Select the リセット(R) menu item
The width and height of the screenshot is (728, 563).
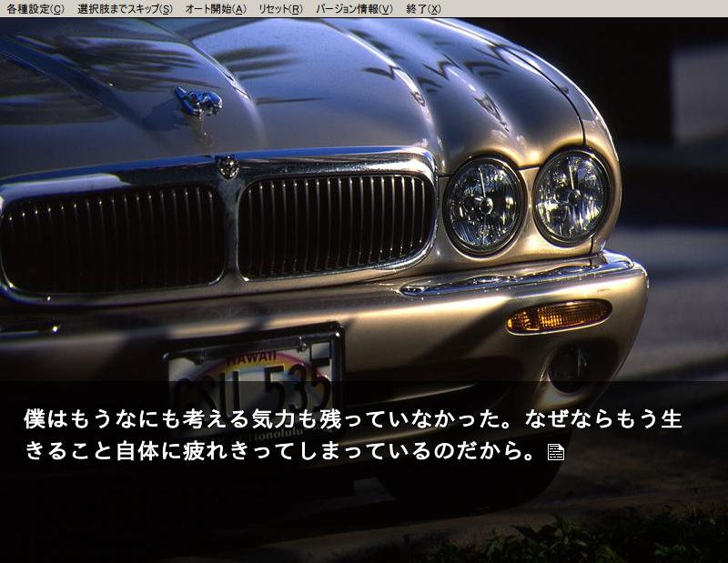point(280,9)
